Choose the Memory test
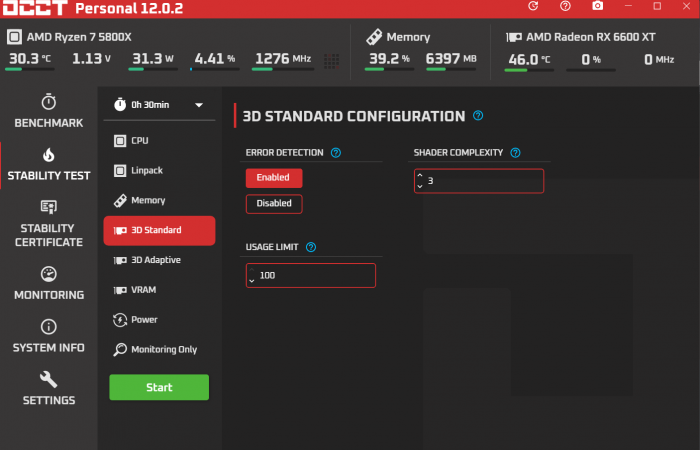 [159, 200]
